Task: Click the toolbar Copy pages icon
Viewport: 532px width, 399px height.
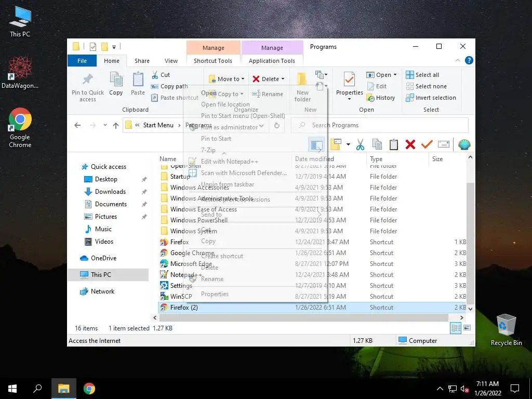Action: pos(377,145)
